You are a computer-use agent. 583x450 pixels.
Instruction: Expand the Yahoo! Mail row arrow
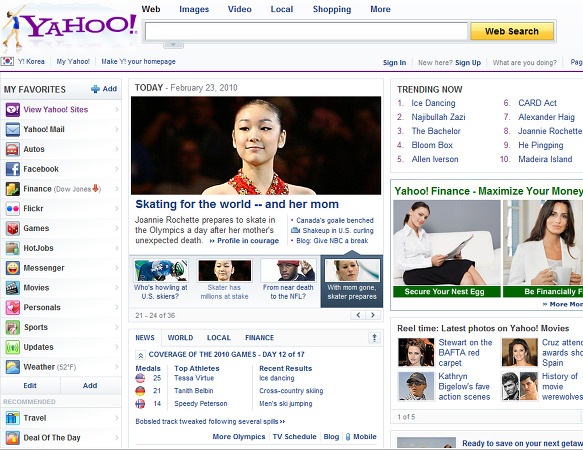point(117,129)
